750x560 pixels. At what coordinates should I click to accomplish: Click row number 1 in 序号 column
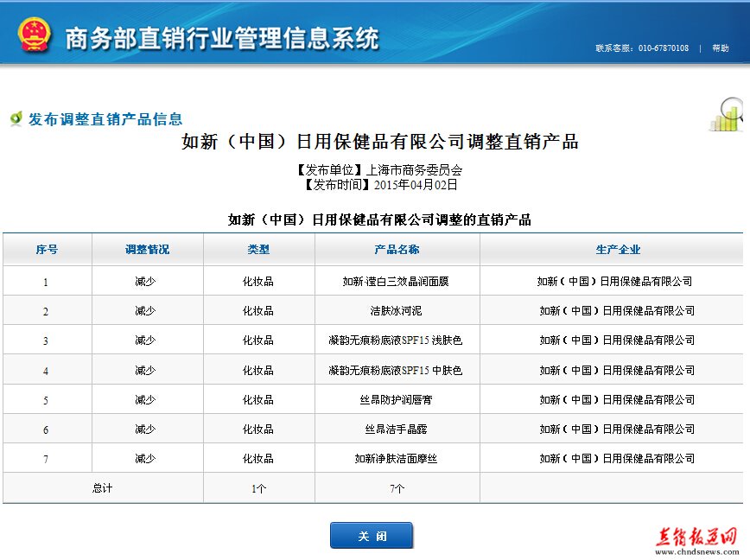(x=46, y=282)
